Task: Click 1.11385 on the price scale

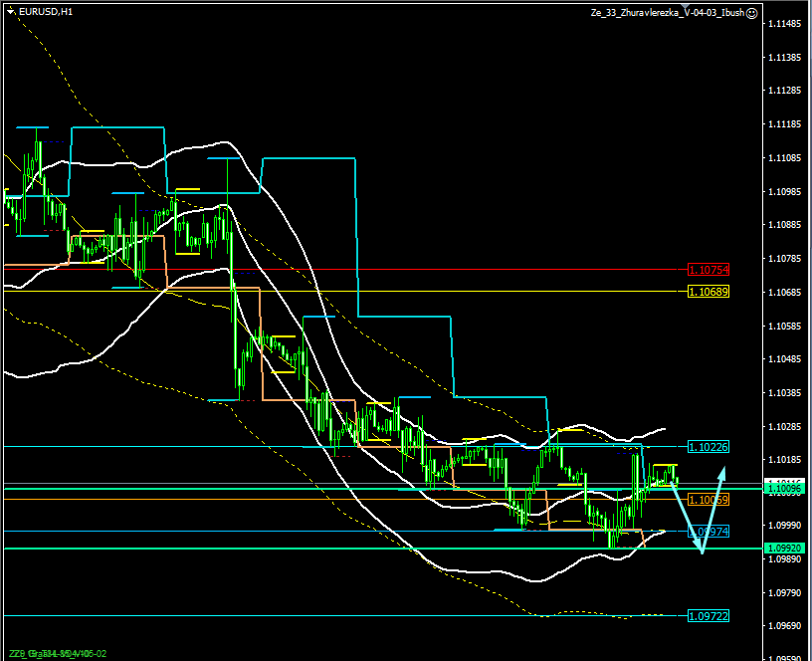Action: pyautogui.click(x=784, y=57)
